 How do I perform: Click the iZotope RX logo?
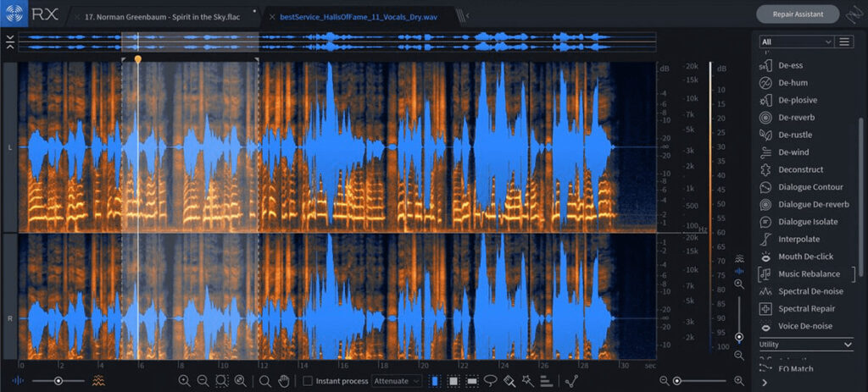[x=14, y=14]
